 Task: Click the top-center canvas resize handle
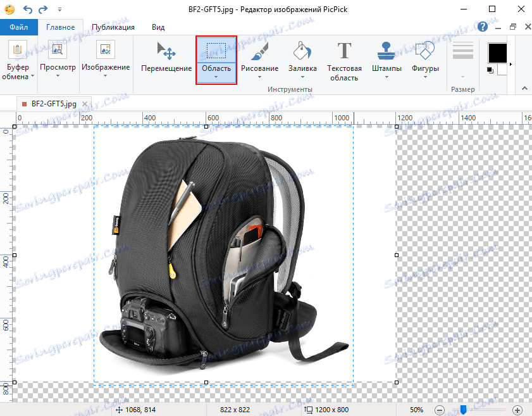click(206, 127)
